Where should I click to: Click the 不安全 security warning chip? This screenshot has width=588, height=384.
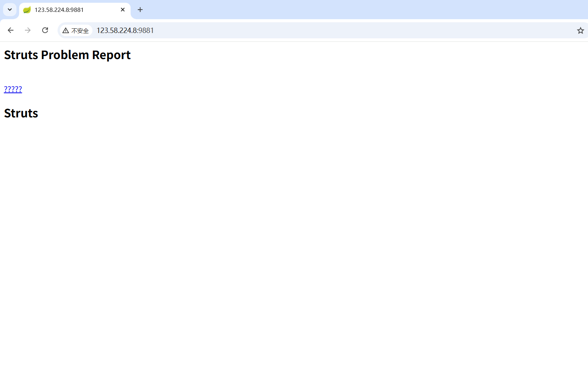tap(76, 30)
